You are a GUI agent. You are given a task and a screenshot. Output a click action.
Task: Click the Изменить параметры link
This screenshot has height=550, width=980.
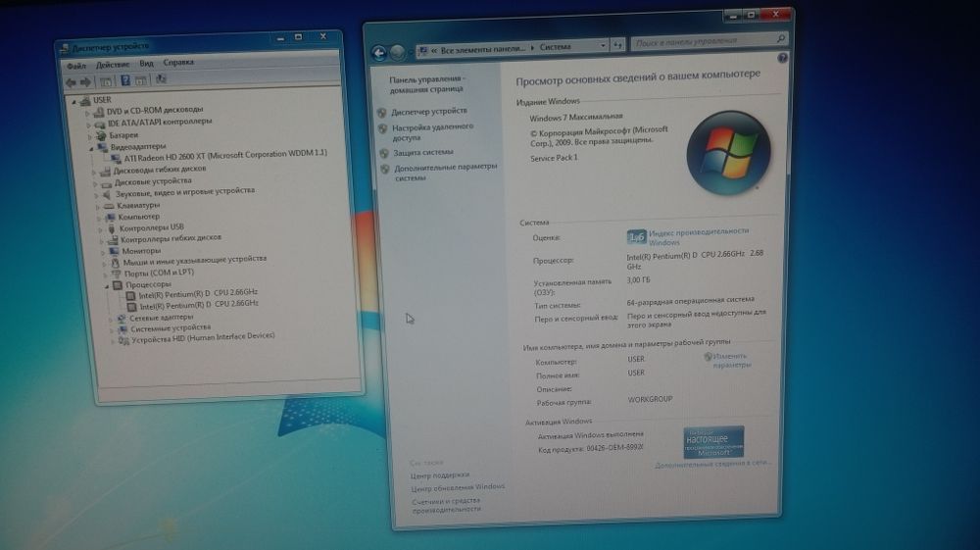pos(730,360)
